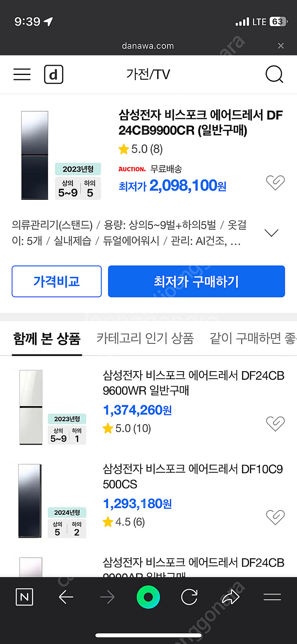The width and height of the screenshot is (297, 644).
Task: Toggle wishlist heart for DF10C9500CS
Action: tap(275, 517)
